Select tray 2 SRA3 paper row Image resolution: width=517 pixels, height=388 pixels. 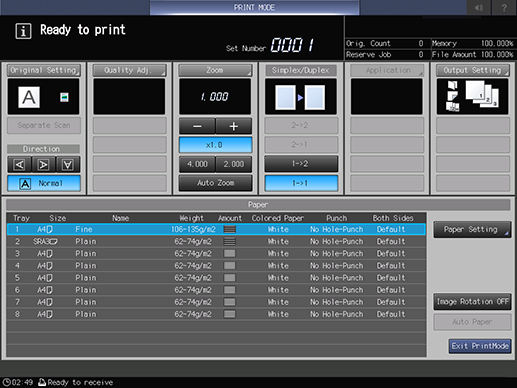[x=216, y=241]
